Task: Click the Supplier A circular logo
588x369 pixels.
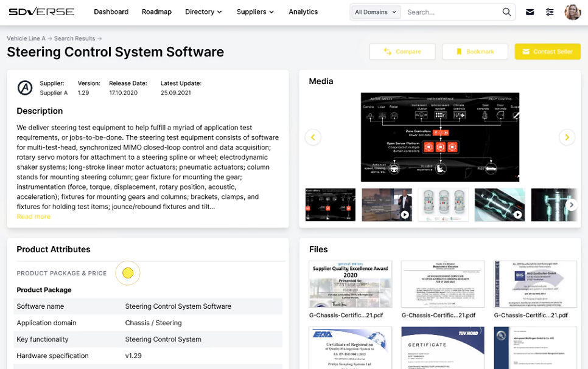Action: (25, 88)
